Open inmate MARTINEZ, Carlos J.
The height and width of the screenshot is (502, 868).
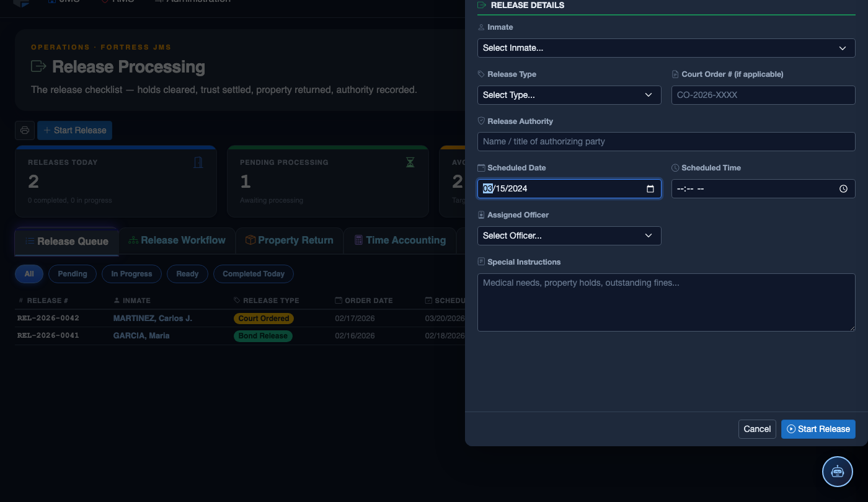click(x=153, y=319)
